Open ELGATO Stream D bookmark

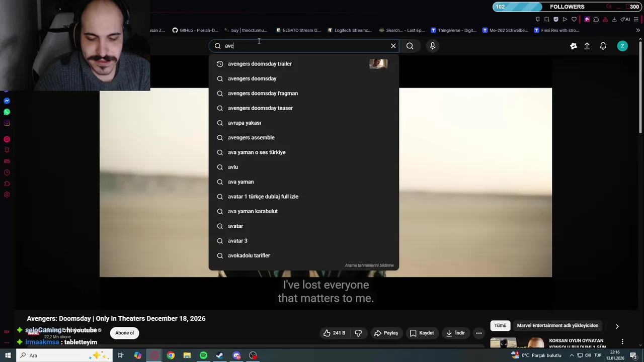coord(298,30)
